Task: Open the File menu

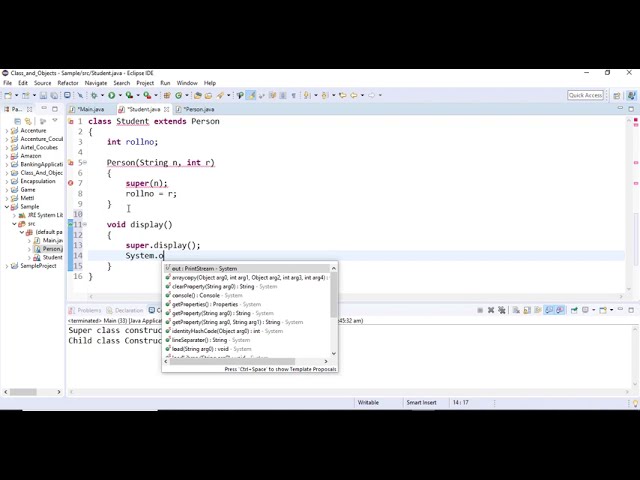Action: (7, 83)
